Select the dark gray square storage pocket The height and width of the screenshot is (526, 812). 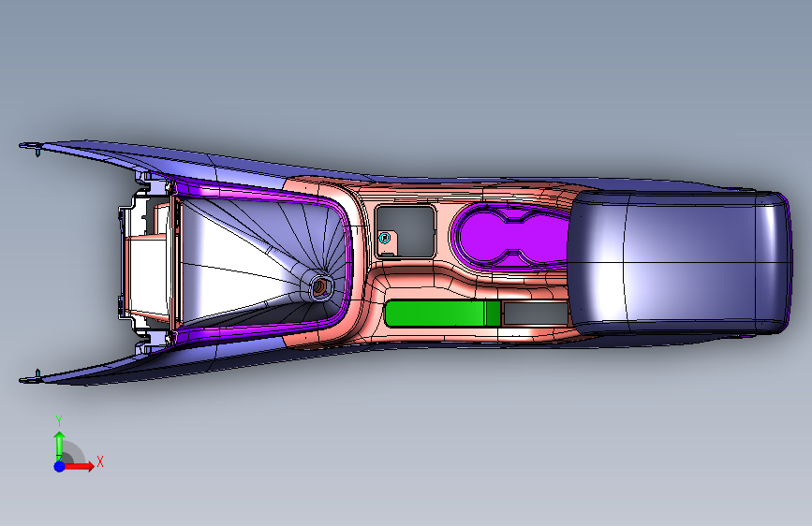point(406,231)
